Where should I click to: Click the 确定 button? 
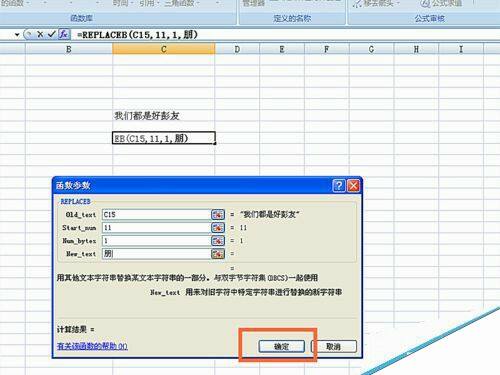point(282,346)
